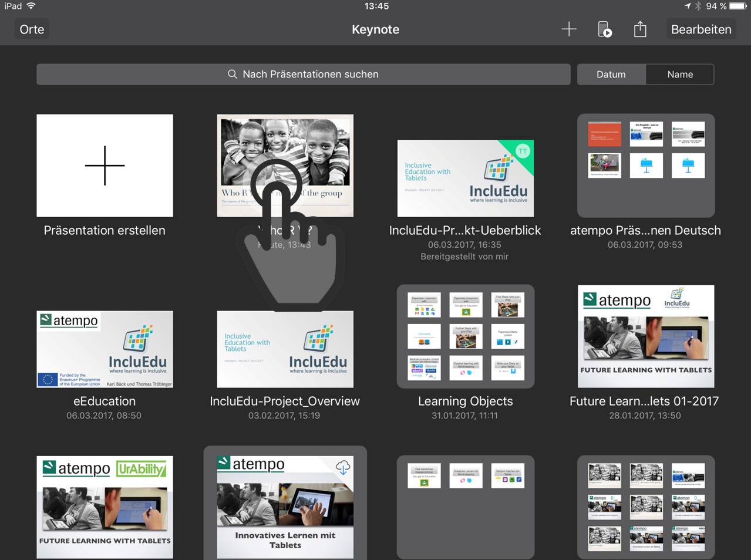Tap the TT collaboration badge on IncluEdu thumbnail

pos(522,151)
